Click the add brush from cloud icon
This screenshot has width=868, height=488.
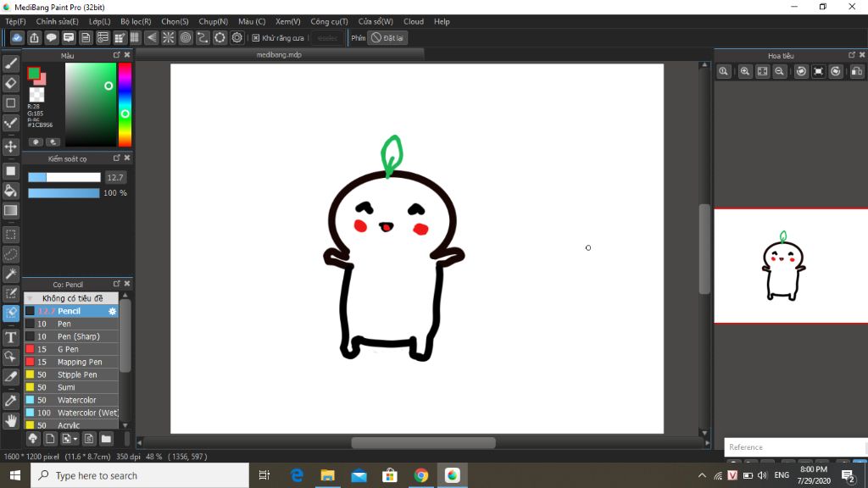point(33,439)
